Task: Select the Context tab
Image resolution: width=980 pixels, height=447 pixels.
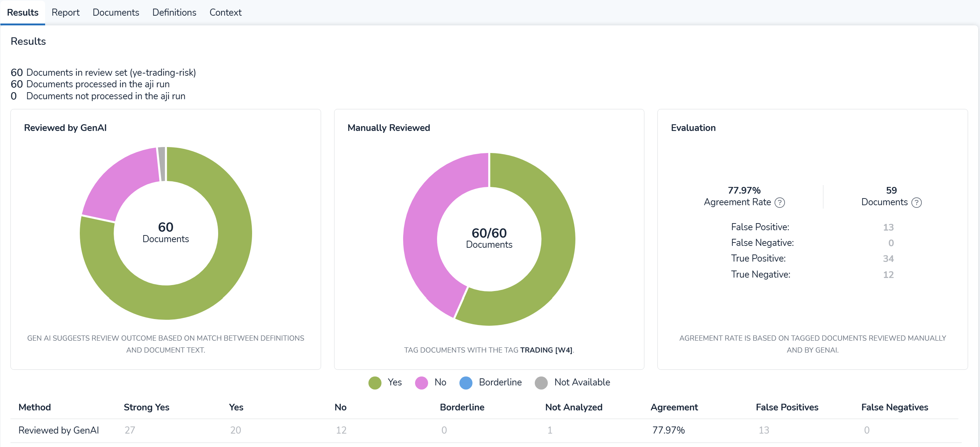Action: (x=225, y=12)
